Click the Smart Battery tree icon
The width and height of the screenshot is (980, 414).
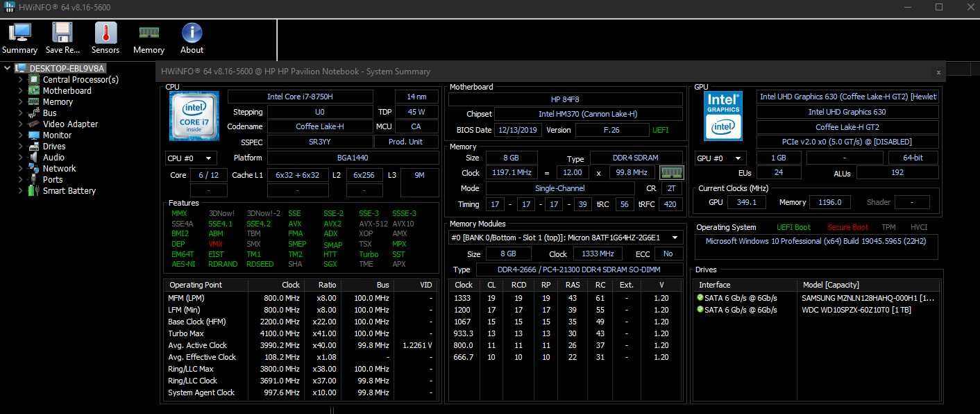click(x=34, y=190)
